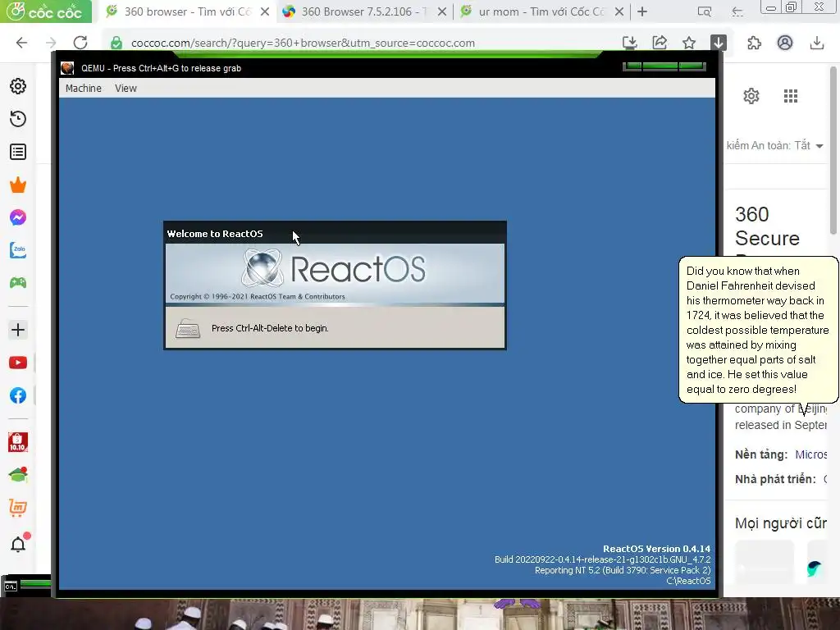Click 'Press Ctrl-Alt-Delete to begin.' text
The height and width of the screenshot is (630, 840).
coord(270,328)
